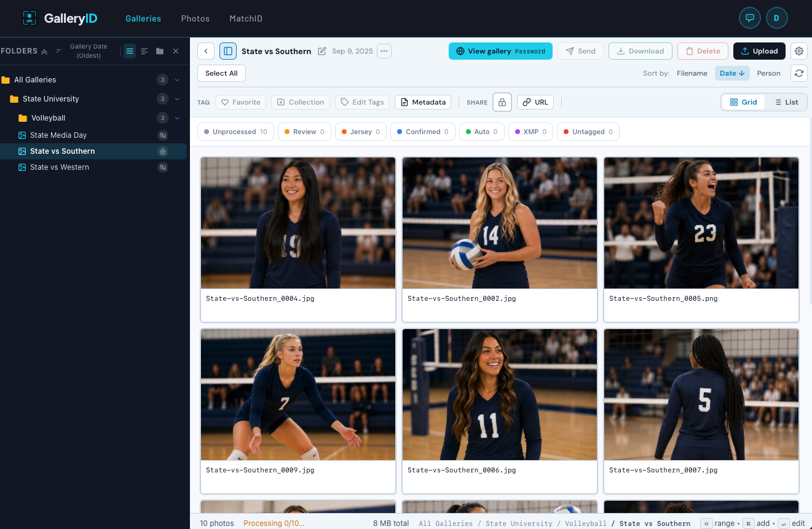
Task: Open State vs Western gallery
Action: coord(60,167)
